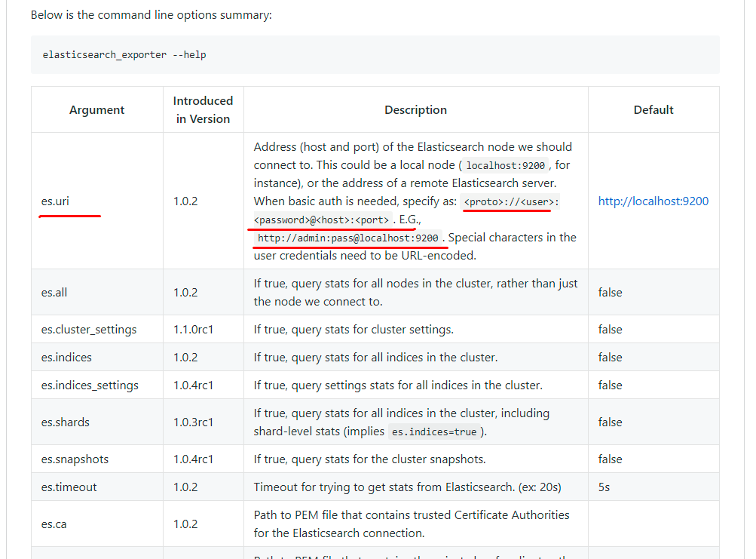Click the 'false' default in the es.indices row

point(610,358)
